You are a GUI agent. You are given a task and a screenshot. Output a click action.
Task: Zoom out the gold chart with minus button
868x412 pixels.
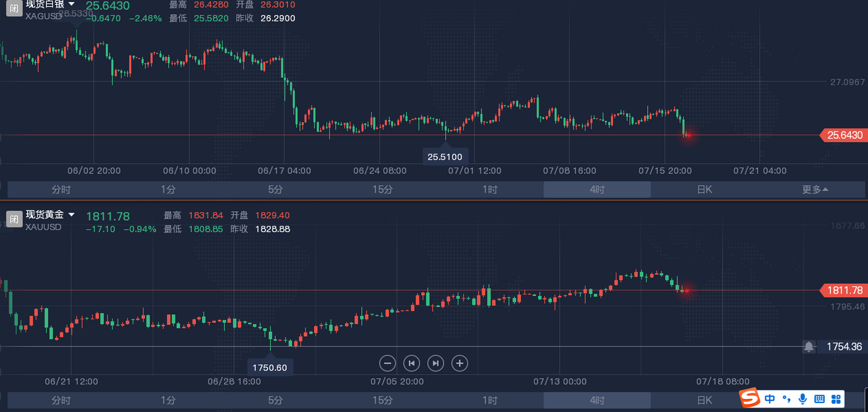[387, 363]
